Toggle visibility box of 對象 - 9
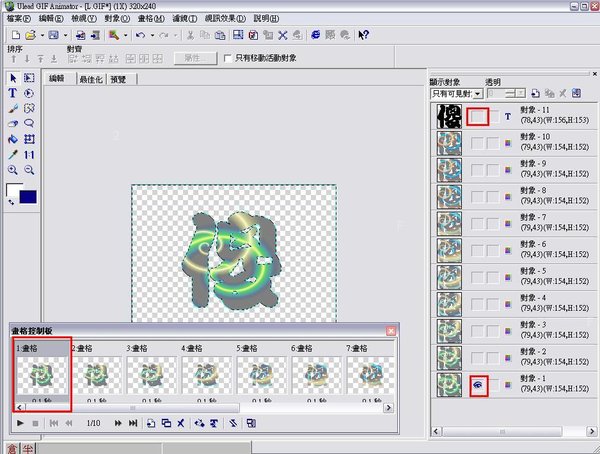This screenshot has height=454, width=600. [x=477, y=170]
